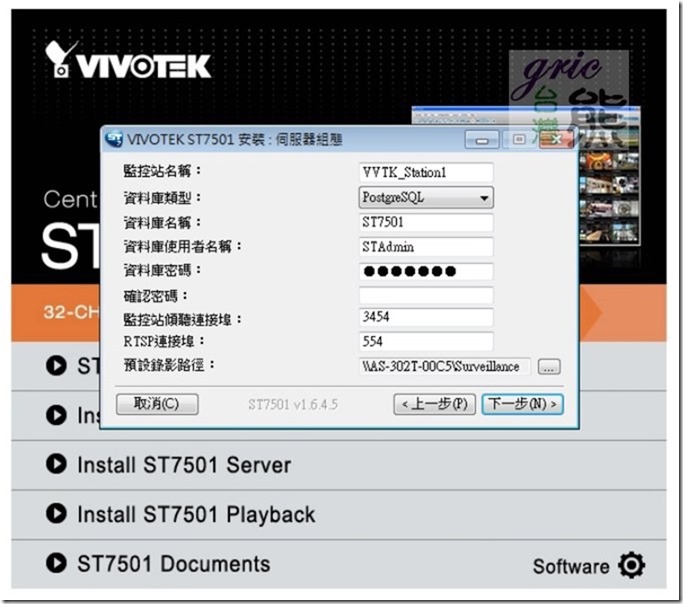Image resolution: width=683 pixels, height=604 pixels.
Task: Click the ST7501 v1.6.4.5 version text
Action: (293, 405)
